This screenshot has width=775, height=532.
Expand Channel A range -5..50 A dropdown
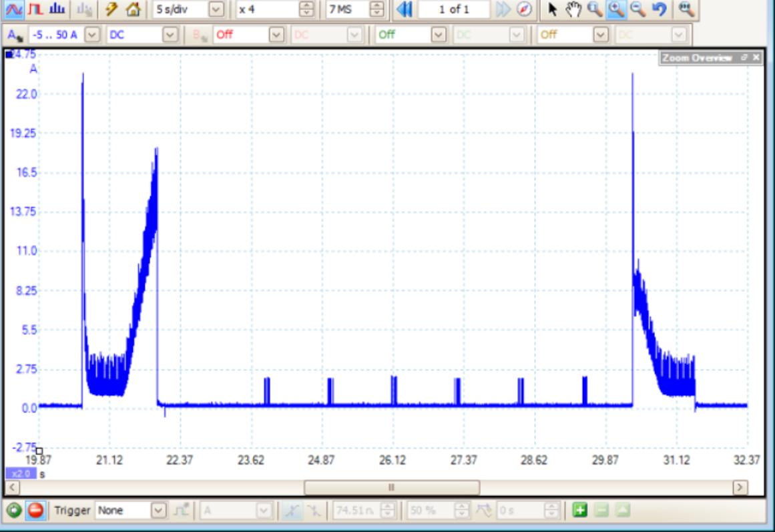[x=92, y=34]
